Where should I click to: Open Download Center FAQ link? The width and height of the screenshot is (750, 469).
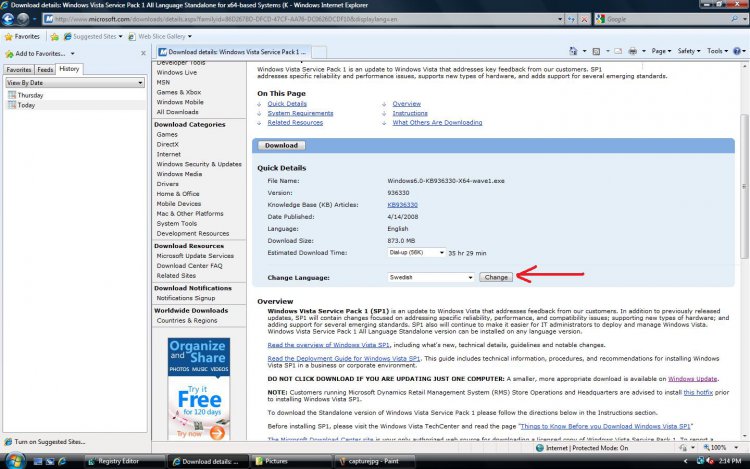tap(189, 266)
